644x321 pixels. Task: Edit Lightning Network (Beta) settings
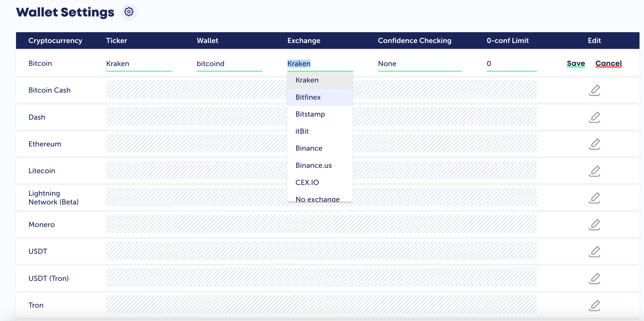tap(594, 198)
